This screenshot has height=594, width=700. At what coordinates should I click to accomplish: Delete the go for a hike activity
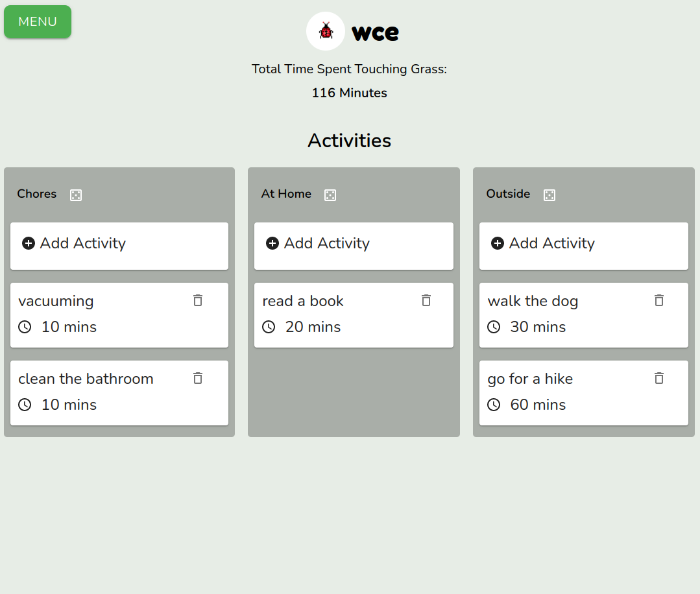(658, 378)
